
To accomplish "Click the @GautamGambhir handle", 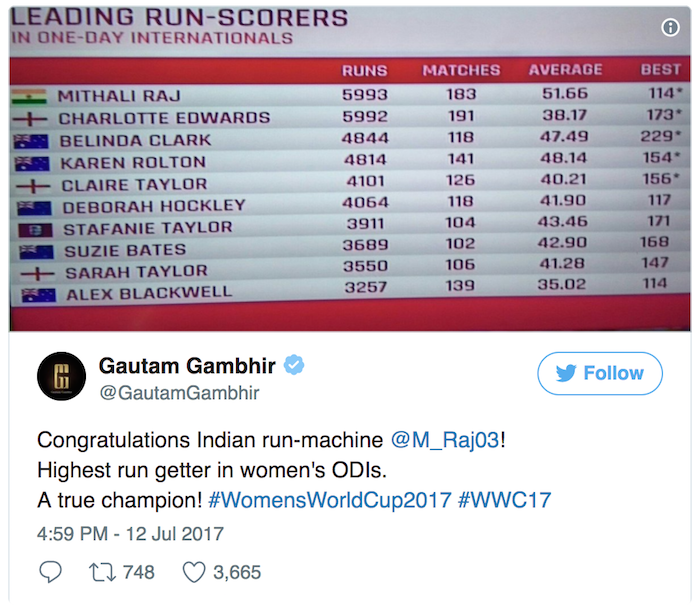I will coord(178,393).
